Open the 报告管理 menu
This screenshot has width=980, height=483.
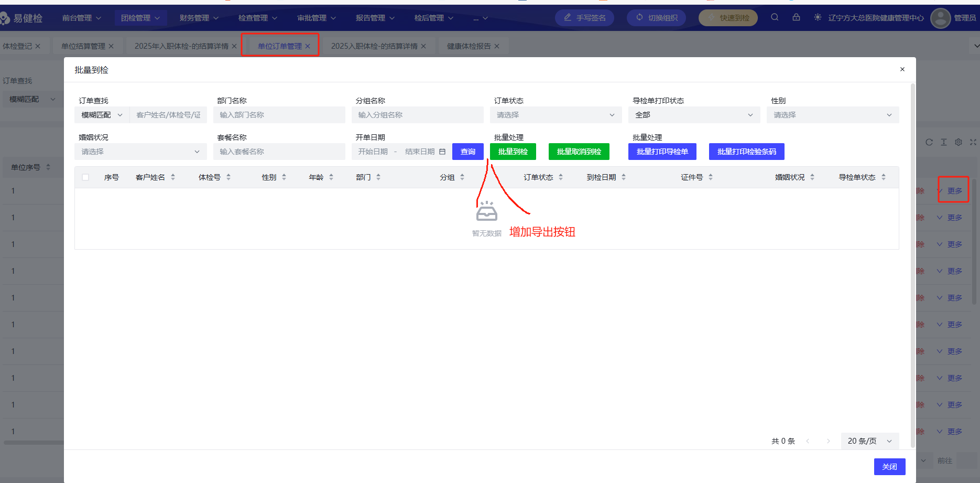pyautogui.click(x=375, y=18)
